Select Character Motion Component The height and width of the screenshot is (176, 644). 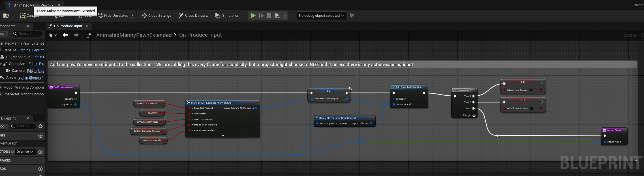pyautogui.click(x=23, y=94)
